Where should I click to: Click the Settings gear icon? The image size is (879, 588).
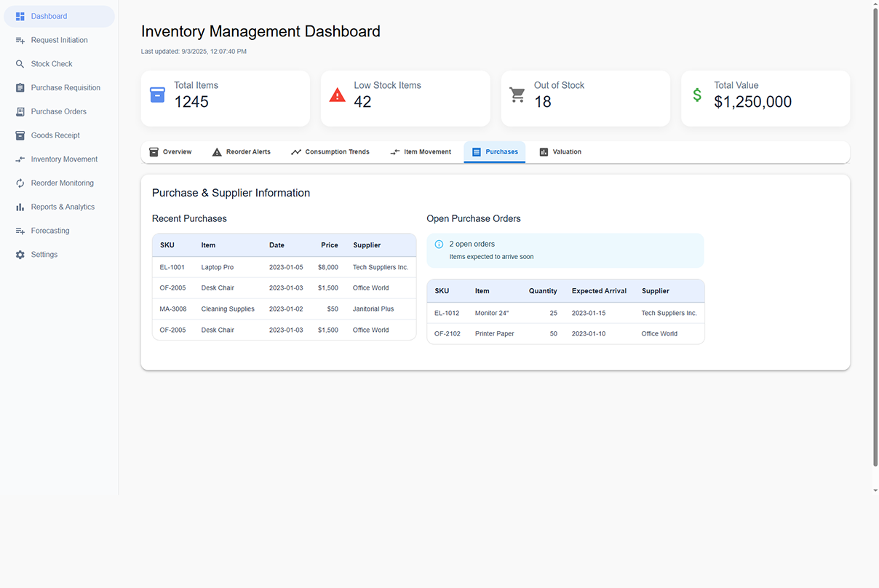(20, 255)
